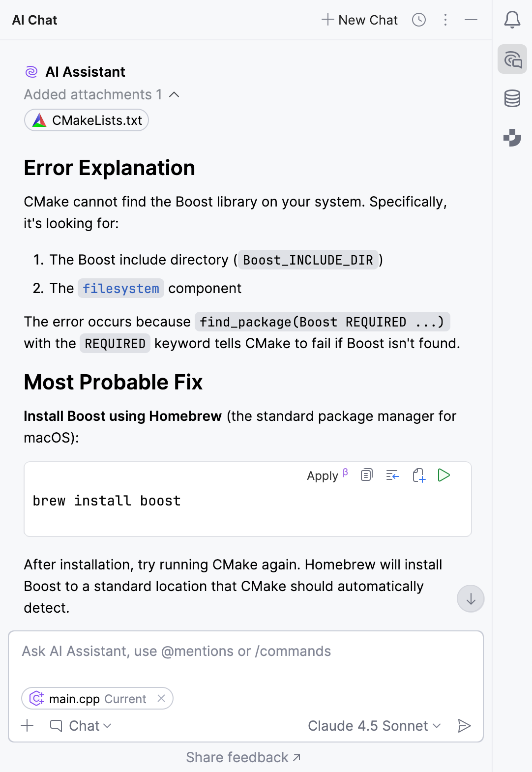The image size is (532, 772).
Task: Open the Share feedback link
Action: [243, 757]
